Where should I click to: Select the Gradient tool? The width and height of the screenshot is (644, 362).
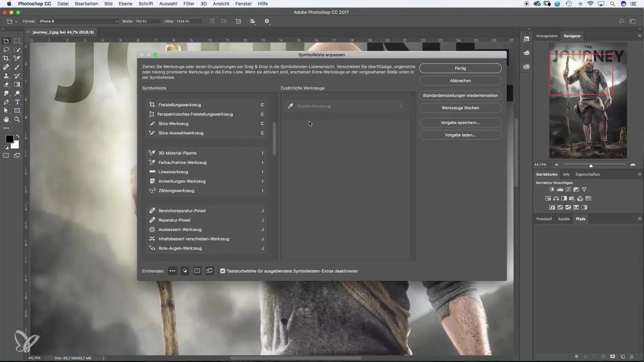(x=17, y=84)
